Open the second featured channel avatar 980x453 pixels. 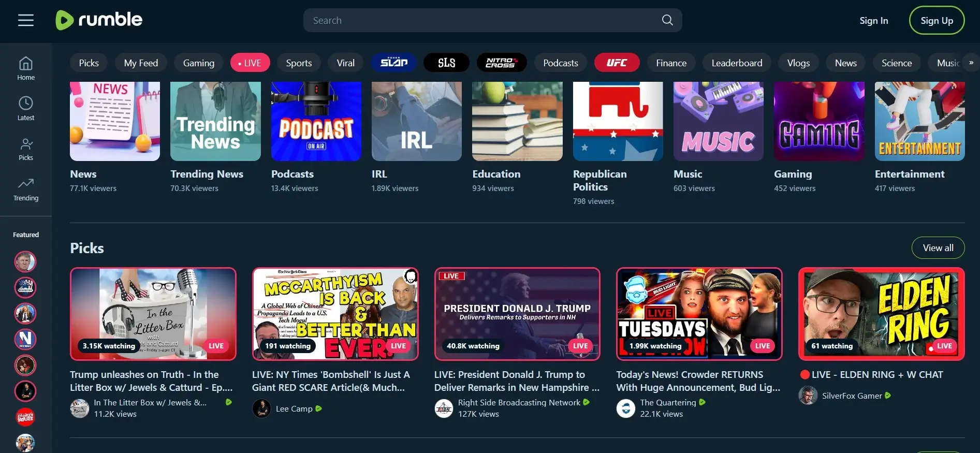click(25, 287)
